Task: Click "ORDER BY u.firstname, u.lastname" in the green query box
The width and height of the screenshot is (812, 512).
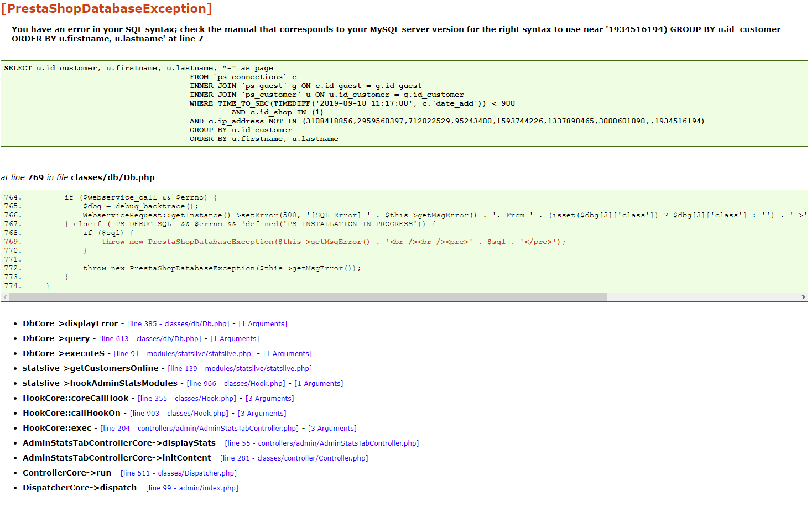Action: click(x=264, y=139)
